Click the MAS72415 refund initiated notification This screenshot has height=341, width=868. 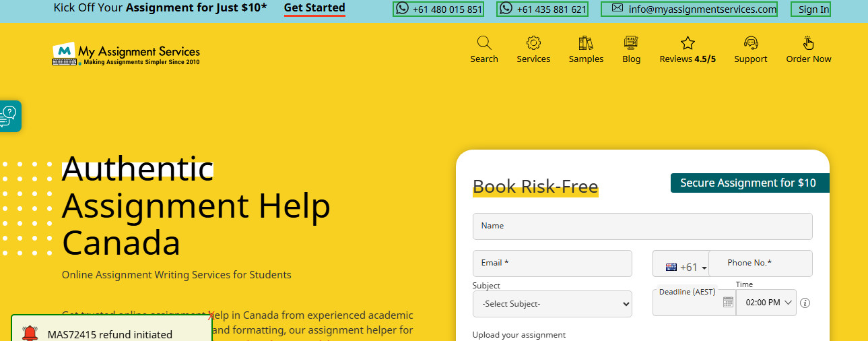tap(112, 329)
